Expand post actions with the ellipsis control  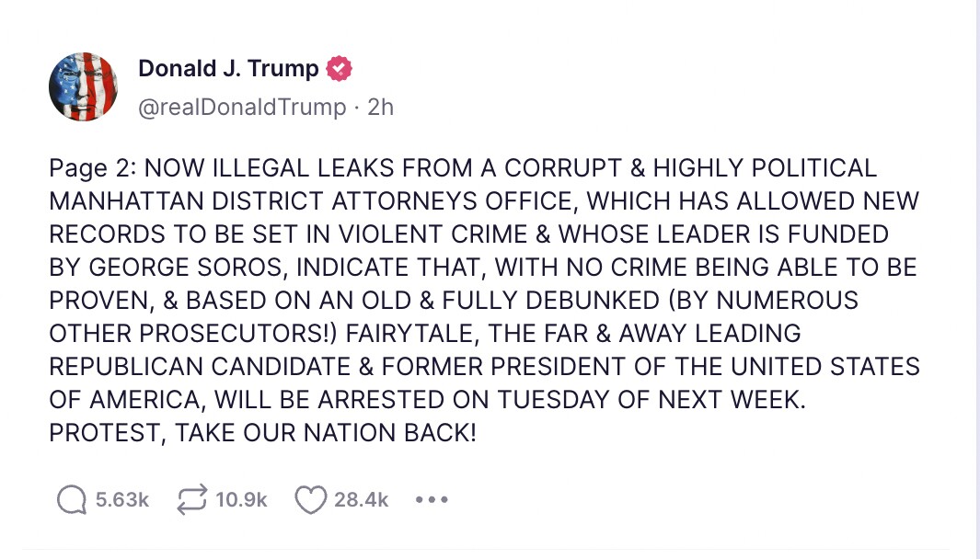(430, 499)
